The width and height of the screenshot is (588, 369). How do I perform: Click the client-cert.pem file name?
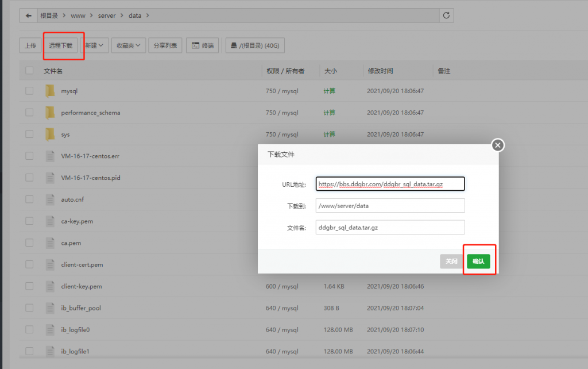[82, 264]
